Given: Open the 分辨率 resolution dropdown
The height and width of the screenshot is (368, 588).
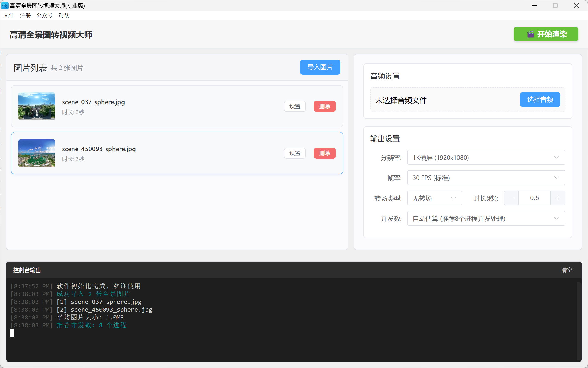Looking at the screenshot, I should point(486,158).
